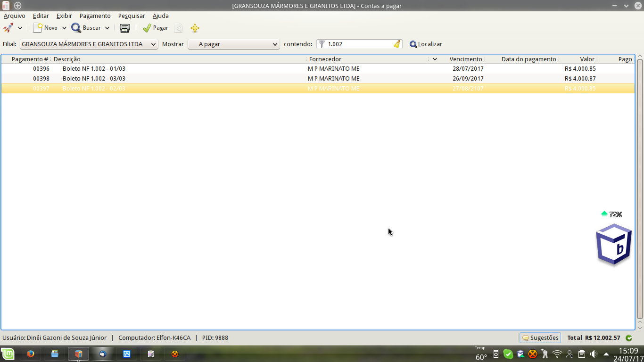644x362 pixels.
Task: Sort by the Descrição column header
Action: tap(67, 59)
